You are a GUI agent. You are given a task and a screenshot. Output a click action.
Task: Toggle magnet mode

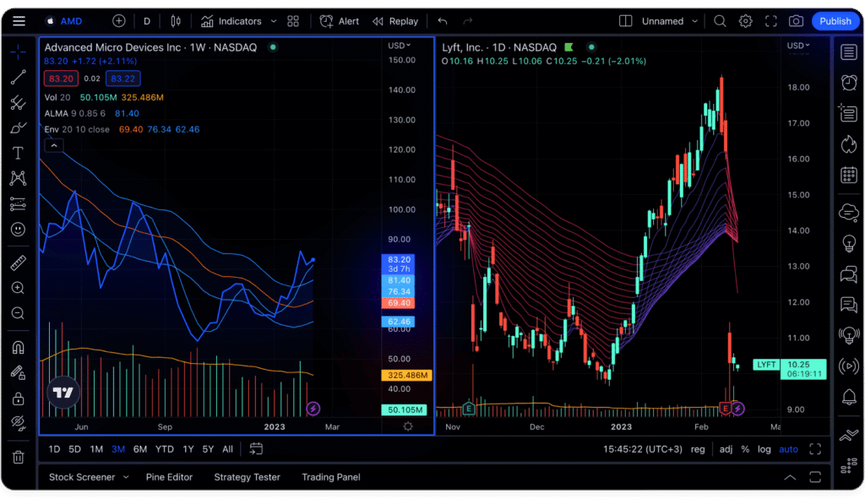click(x=18, y=347)
